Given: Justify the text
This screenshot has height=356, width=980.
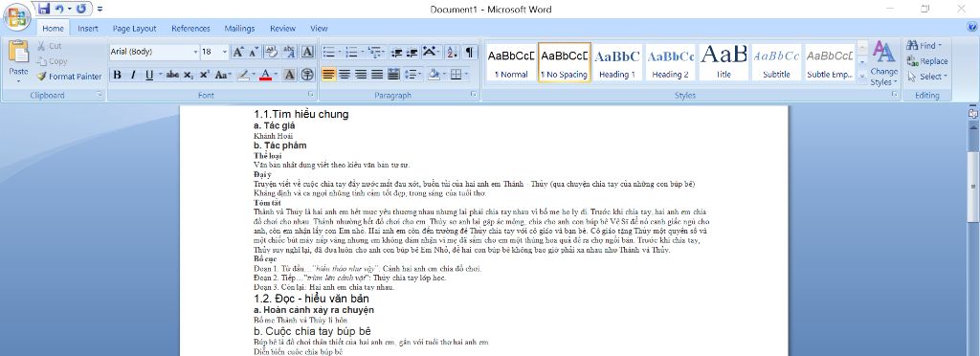Looking at the screenshot, I should 376,75.
